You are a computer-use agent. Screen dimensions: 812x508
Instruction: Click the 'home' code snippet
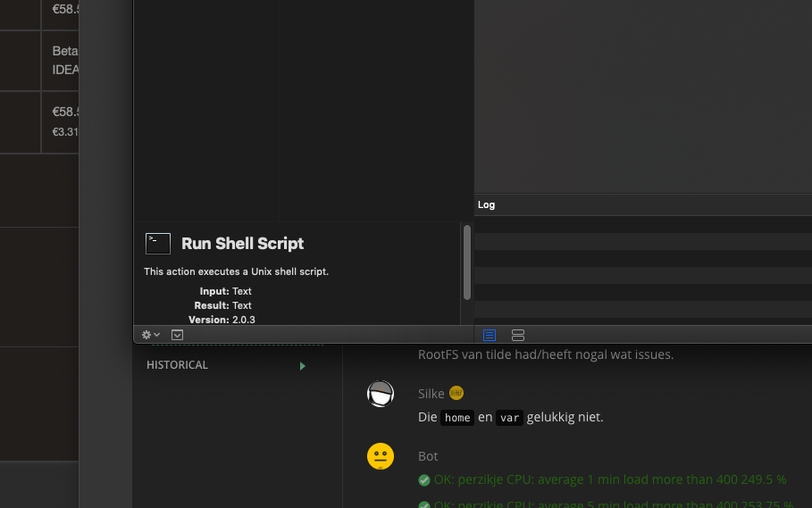point(456,418)
